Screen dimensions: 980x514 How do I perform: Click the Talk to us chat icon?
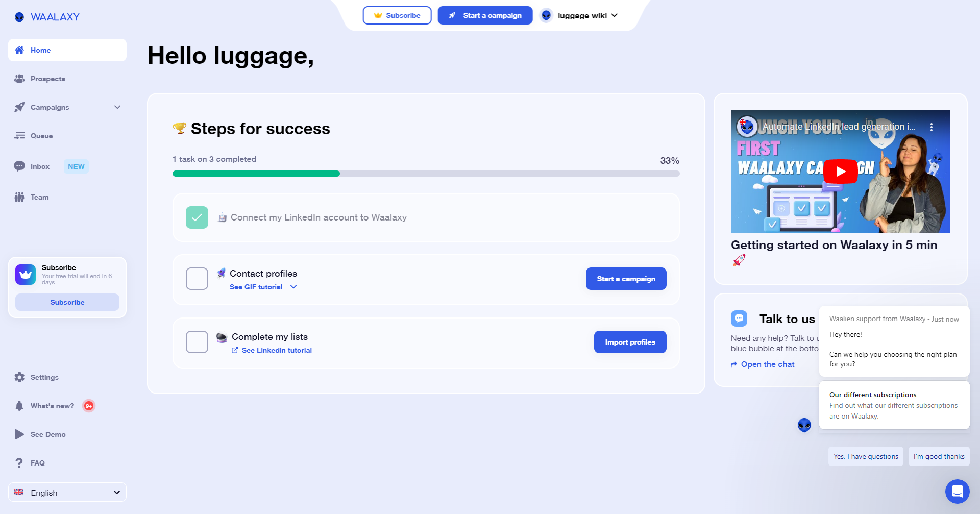click(739, 319)
